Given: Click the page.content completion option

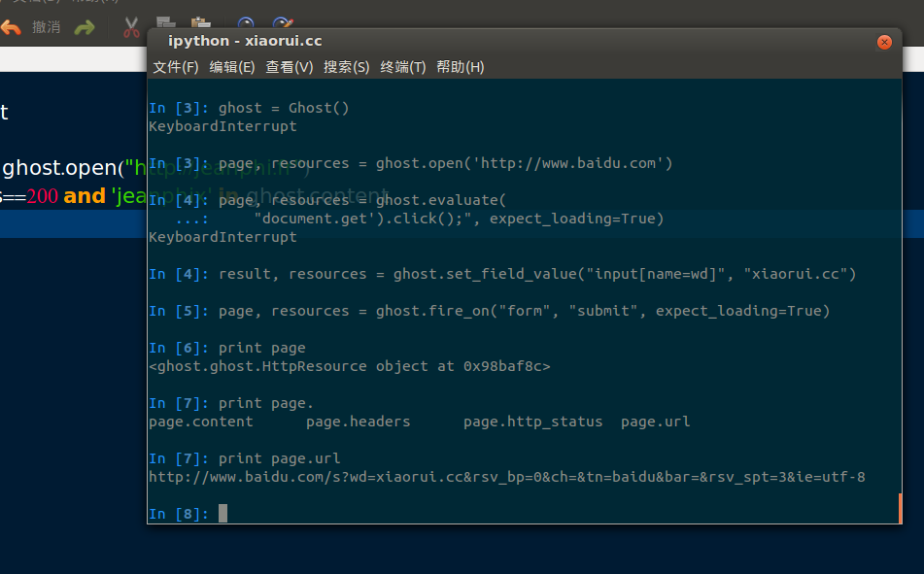Looking at the screenshot, I should point(201,422).
